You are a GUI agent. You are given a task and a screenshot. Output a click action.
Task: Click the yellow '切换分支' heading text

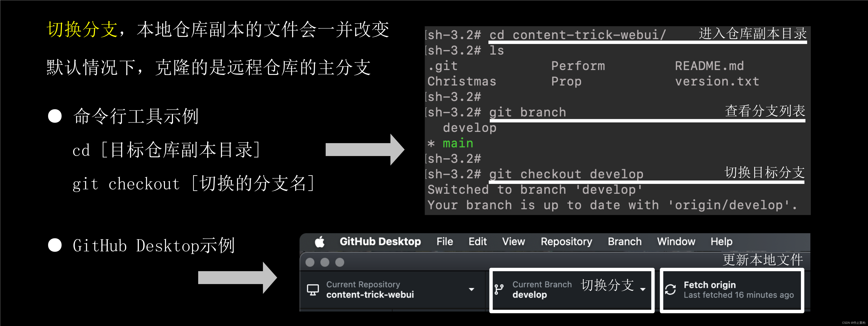(x=82, y=29)
